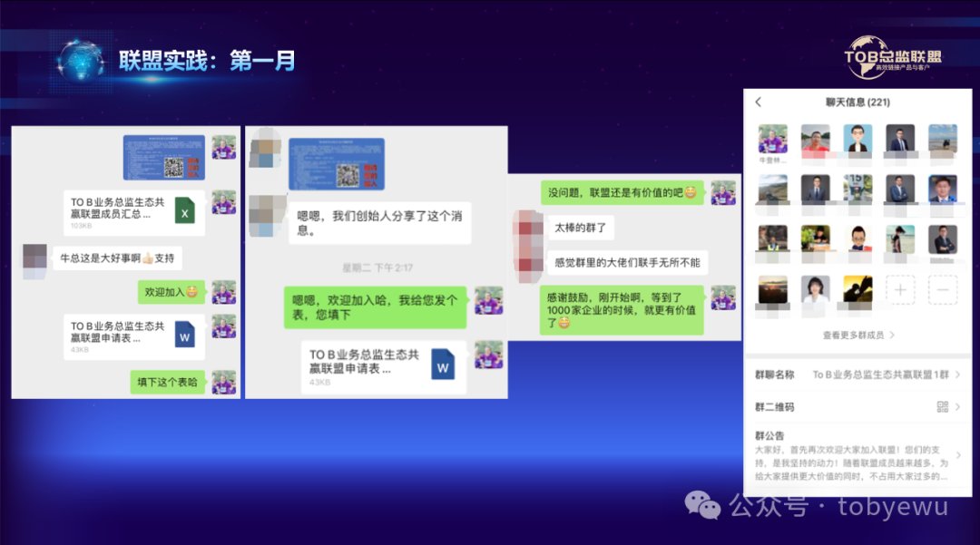
Task: Tap sender avatar beside 填下这个表哈 message
Action: (x=224, y=382)
